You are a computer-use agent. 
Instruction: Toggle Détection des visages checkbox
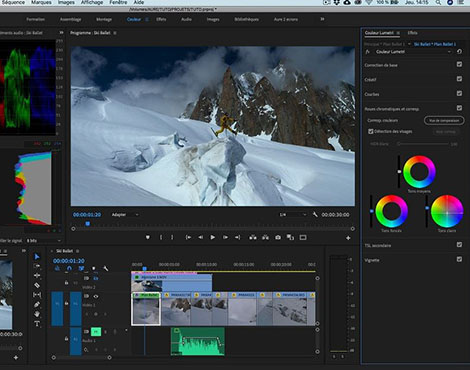[x=370, y=131]
